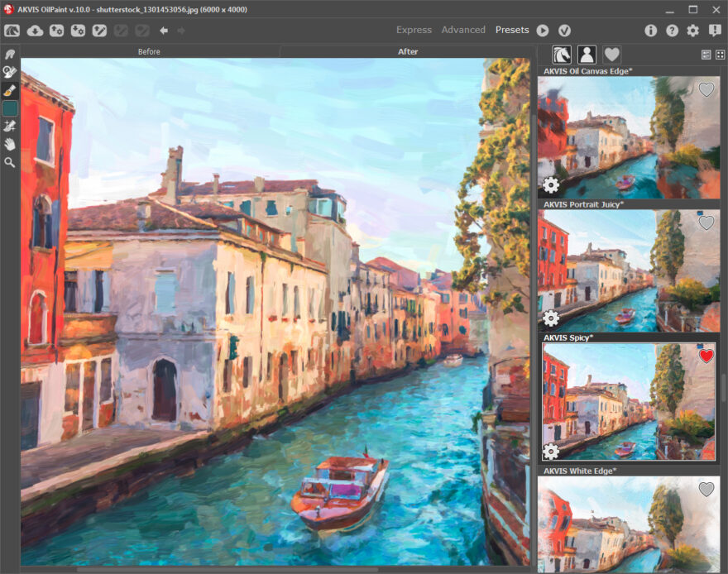728x574 pixels.
Task: Select the AKVIS Portrait Juicy thumbnail
Action: pos(629,271)
